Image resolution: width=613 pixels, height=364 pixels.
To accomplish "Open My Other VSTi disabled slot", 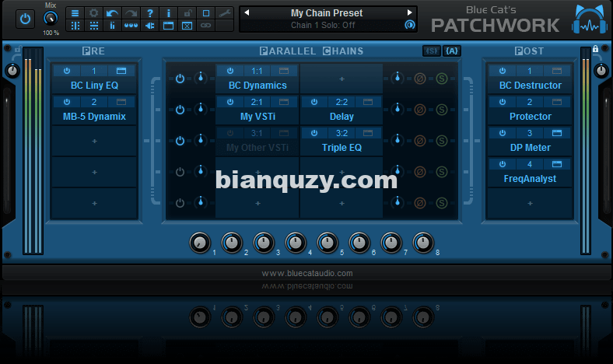I will (x=257, y=148).
